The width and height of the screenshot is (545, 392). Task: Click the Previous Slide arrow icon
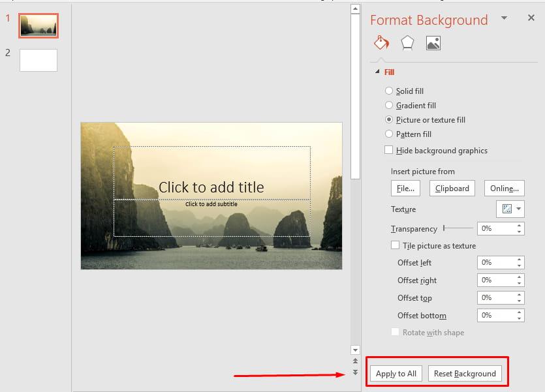[x=355, y=361]
